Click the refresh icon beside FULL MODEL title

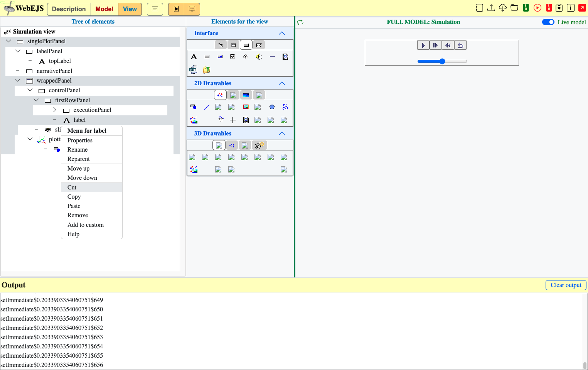[x=300, y=22]
